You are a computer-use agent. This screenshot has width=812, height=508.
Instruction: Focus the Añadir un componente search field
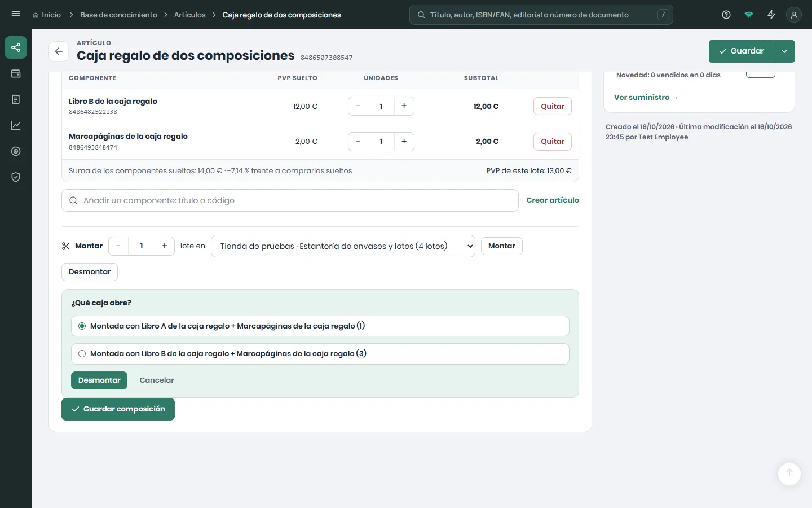click(290, 200)
